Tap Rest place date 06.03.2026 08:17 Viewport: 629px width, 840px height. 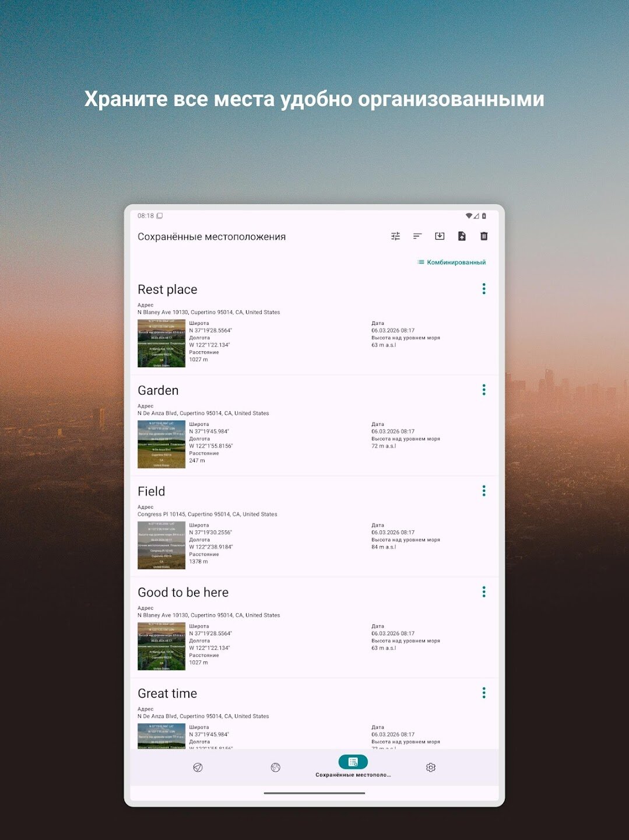(x=393, y=330)
